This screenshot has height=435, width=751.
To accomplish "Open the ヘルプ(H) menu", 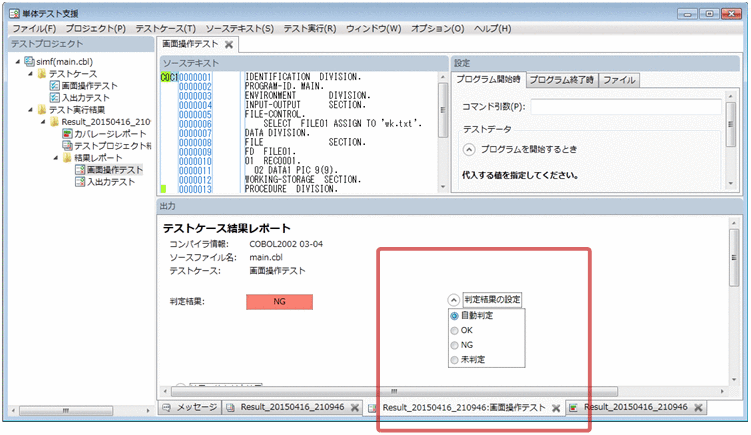I will 492,28.
